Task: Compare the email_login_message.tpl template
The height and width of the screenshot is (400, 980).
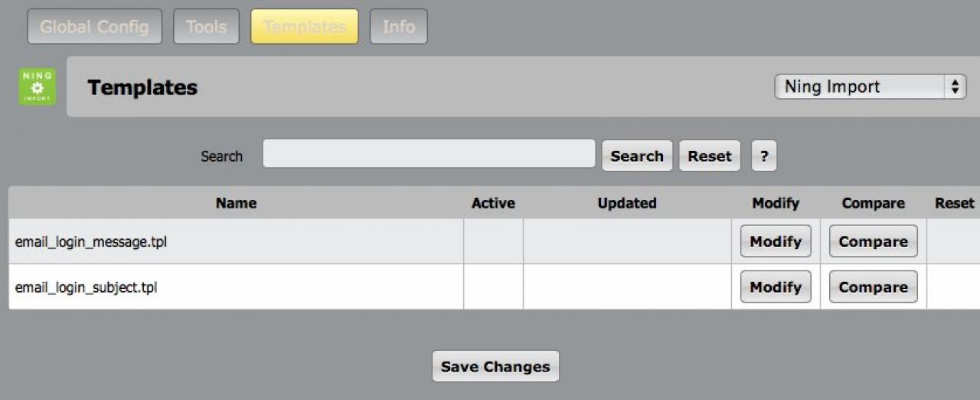Action: tap(873, 241)
